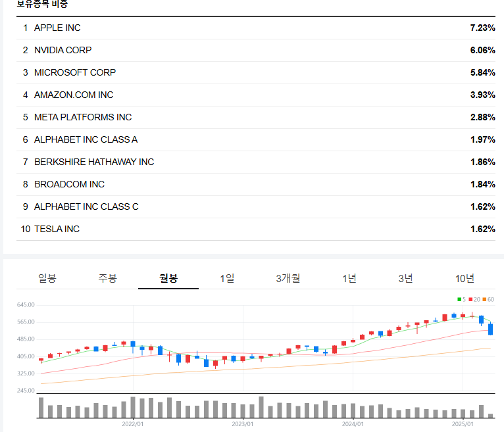This screenshot has height=432, width=504.
Task: Click the 1.97% weight value
Action: click(482, 139)
